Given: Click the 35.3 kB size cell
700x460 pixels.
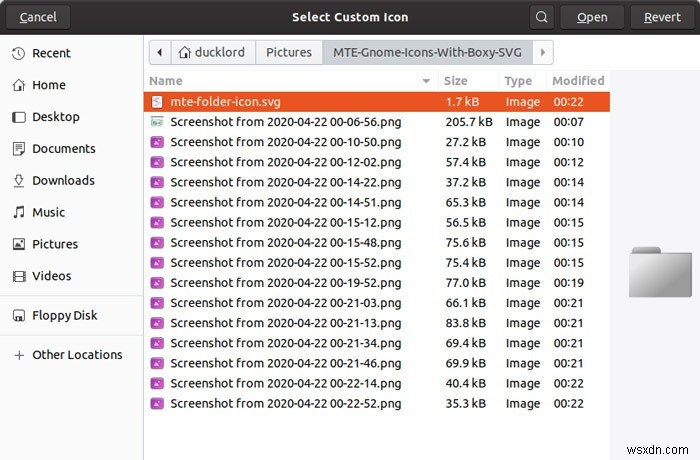Looking at the screenshot, I should (x=466, y=403).
